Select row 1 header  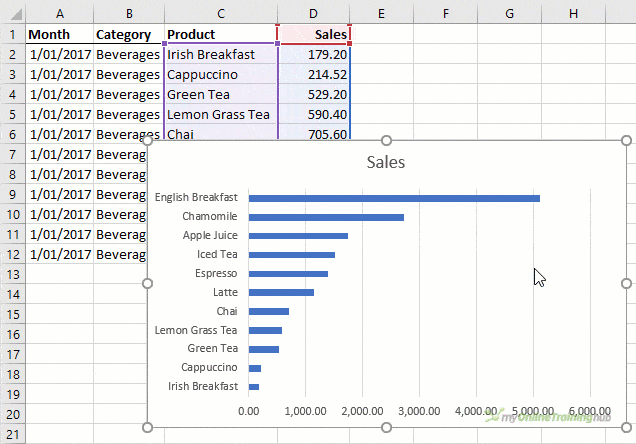pos(13,34)
